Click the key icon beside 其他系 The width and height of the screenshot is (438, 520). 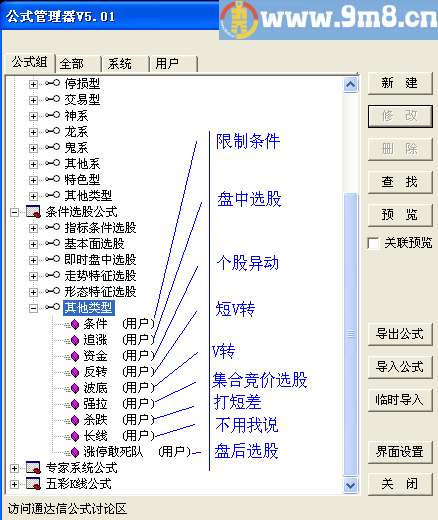pyautogui.click(x=53, y=163)
